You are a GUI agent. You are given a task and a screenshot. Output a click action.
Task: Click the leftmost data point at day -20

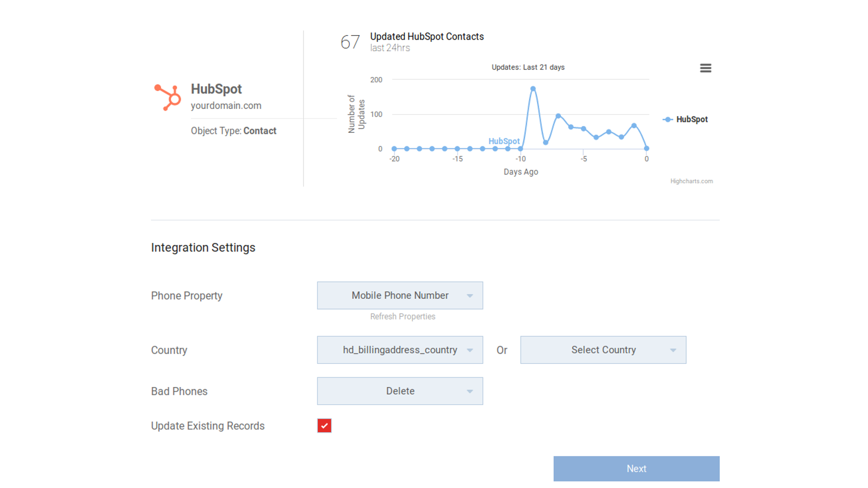click(x=394, y=149)
